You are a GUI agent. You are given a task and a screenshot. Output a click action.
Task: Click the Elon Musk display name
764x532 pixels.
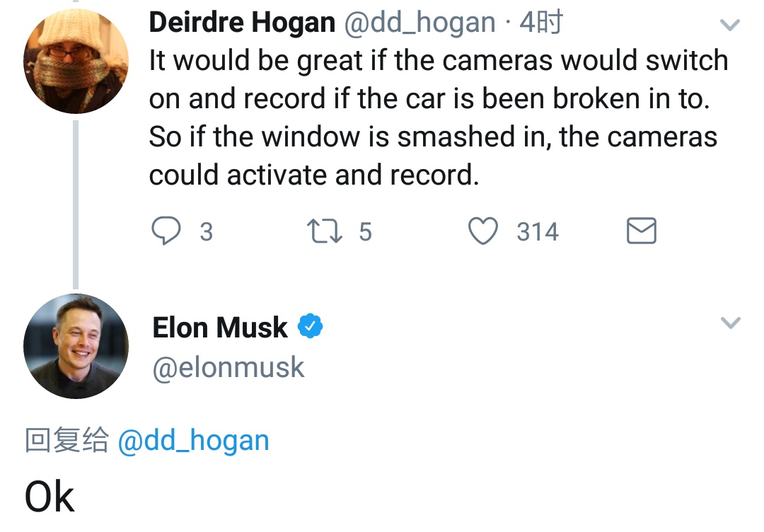point(220,327)
